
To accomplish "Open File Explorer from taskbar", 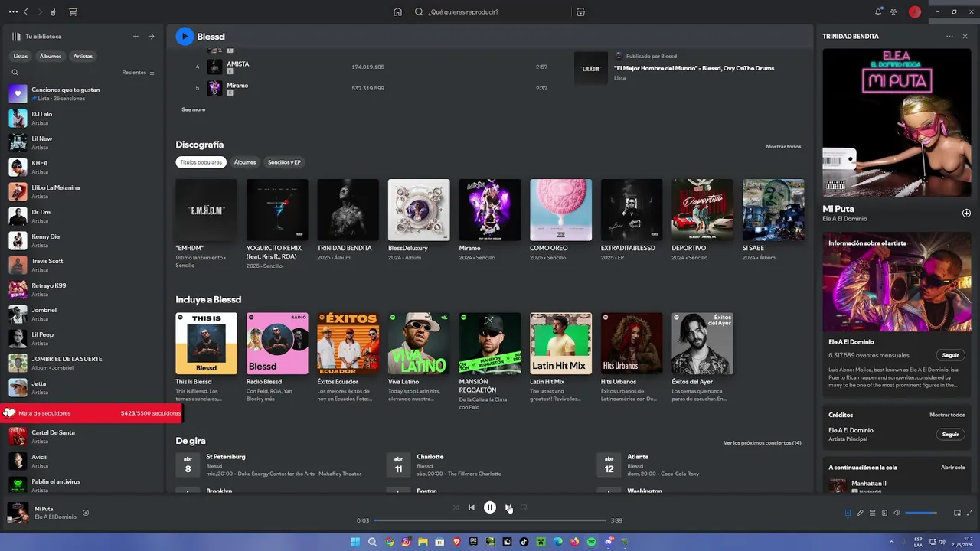I will click(423, 542).
